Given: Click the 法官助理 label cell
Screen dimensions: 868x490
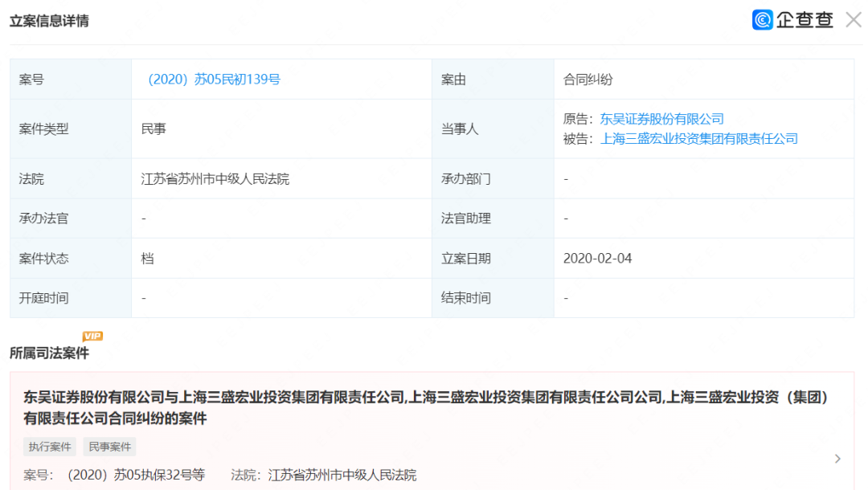Looking at the screenshot, I should coord(493,218).
